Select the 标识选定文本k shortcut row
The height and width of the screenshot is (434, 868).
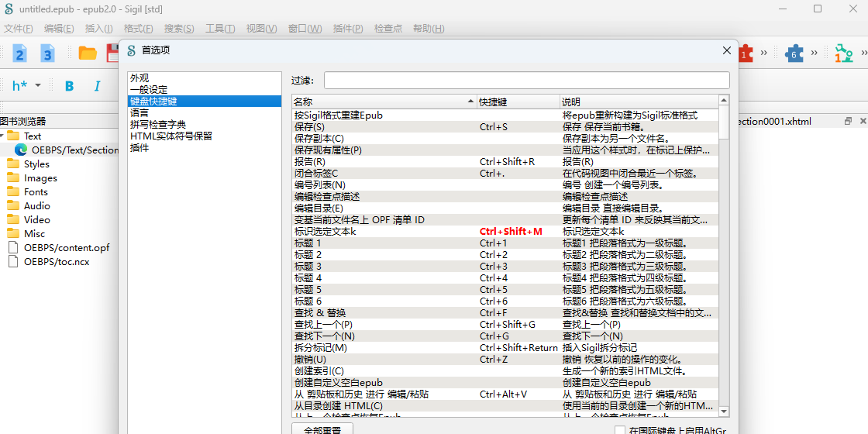point(505,232)
